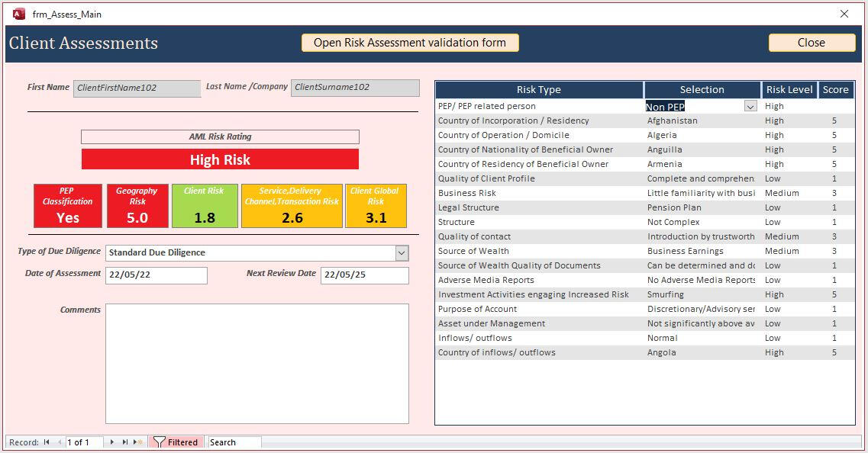Viewport: 868px width, 453px height.
Task: Open Risk Assessment validation form
Action: click(410, 43)
